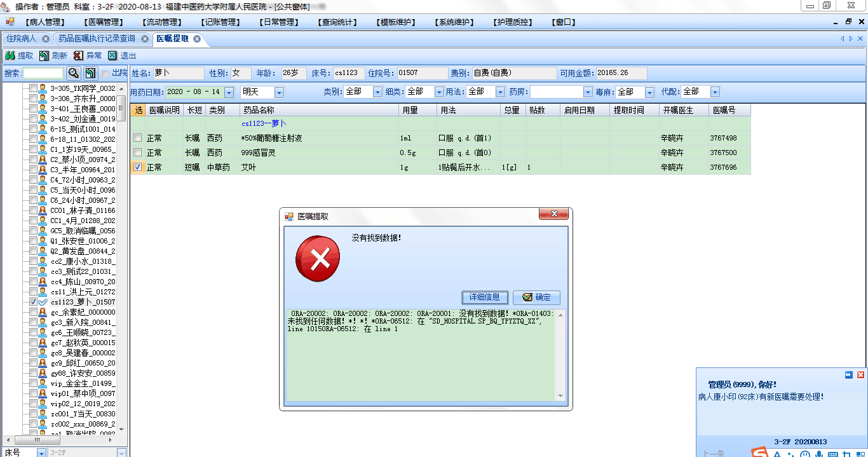Screen dimensions: 868x457
Task: Click the patient tree horizontal scrollbar thumb
Action: (37, 440)
